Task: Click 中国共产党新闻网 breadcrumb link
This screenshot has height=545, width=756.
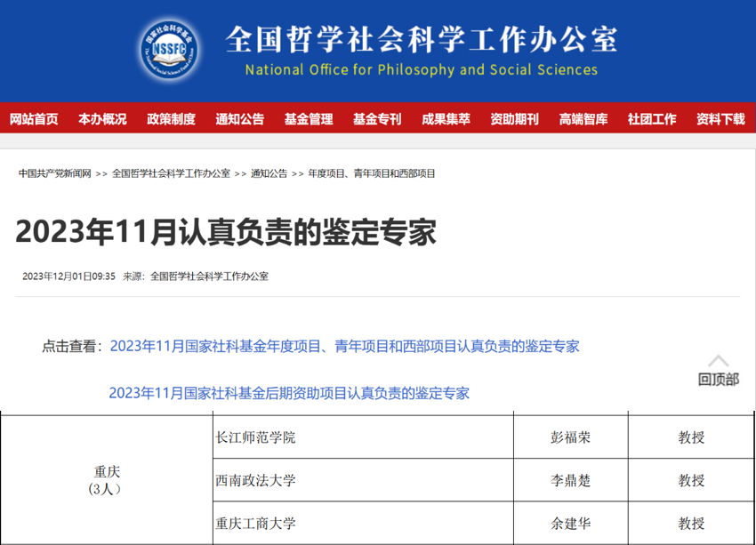Action: 55,173
